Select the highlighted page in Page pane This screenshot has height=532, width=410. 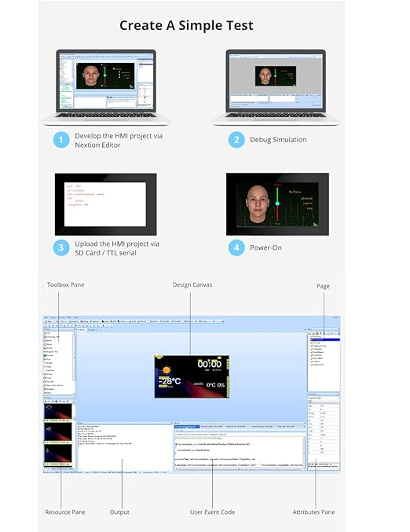tap(325, 339)
